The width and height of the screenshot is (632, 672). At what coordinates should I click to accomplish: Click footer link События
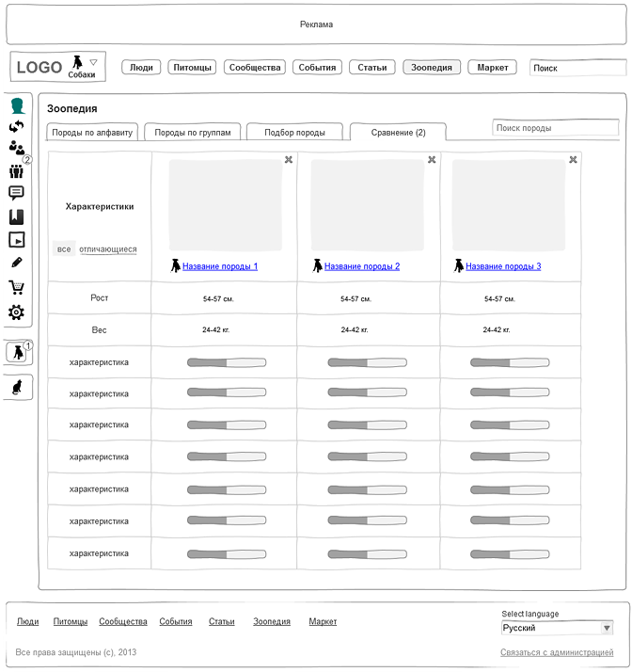176,621
